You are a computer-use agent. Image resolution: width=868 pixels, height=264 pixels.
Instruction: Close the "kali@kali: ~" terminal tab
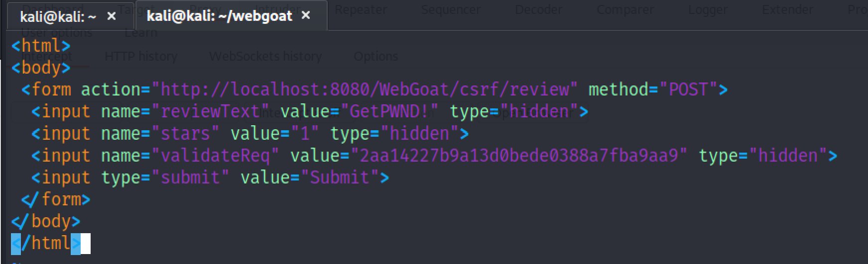click(112, 16)
